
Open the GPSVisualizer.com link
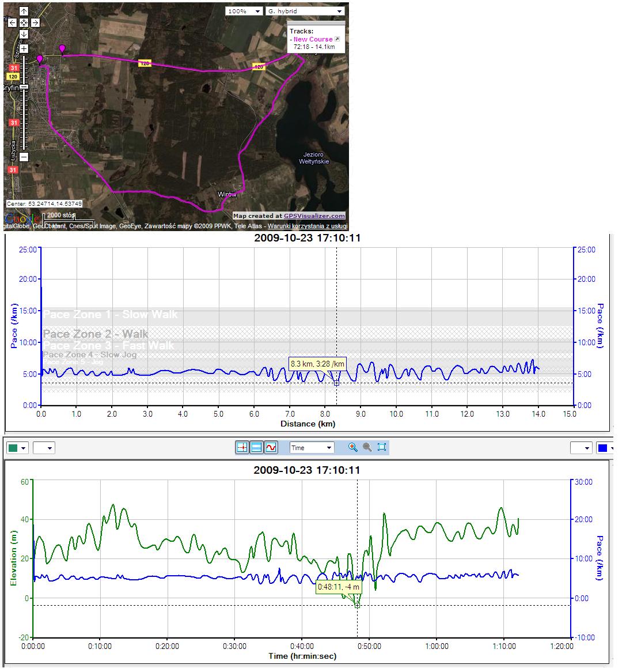click(314, 216)
